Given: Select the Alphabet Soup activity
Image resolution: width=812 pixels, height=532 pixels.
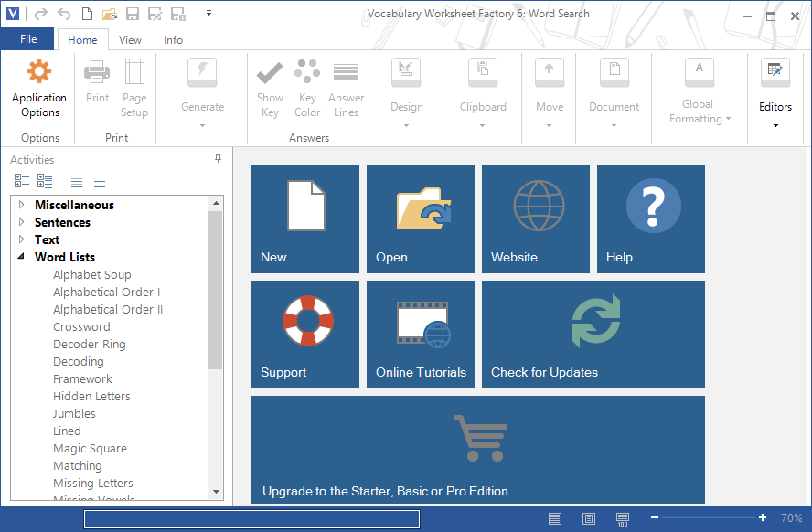Looking at the screenshot, I should point(92,274).
